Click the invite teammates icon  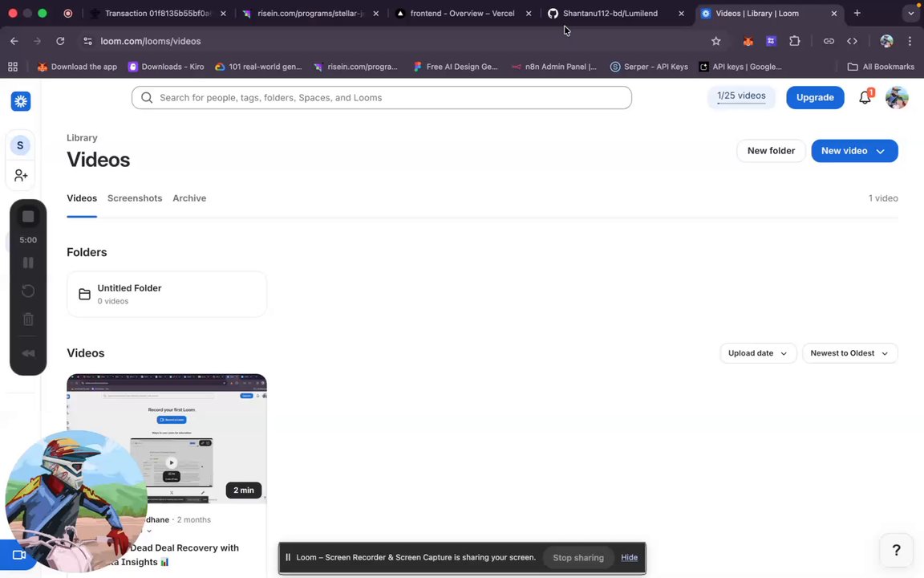(x=21, y=175)
